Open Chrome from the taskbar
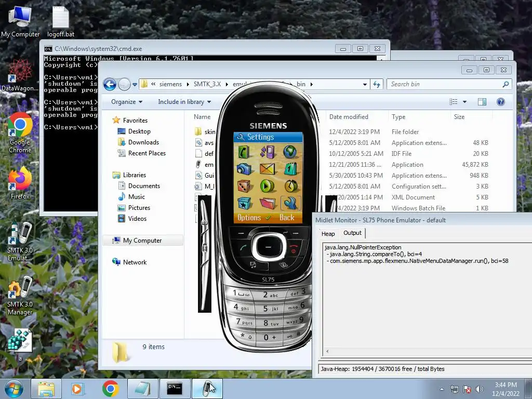The width and height of the screenshot is (532, 399). (110, 389)
